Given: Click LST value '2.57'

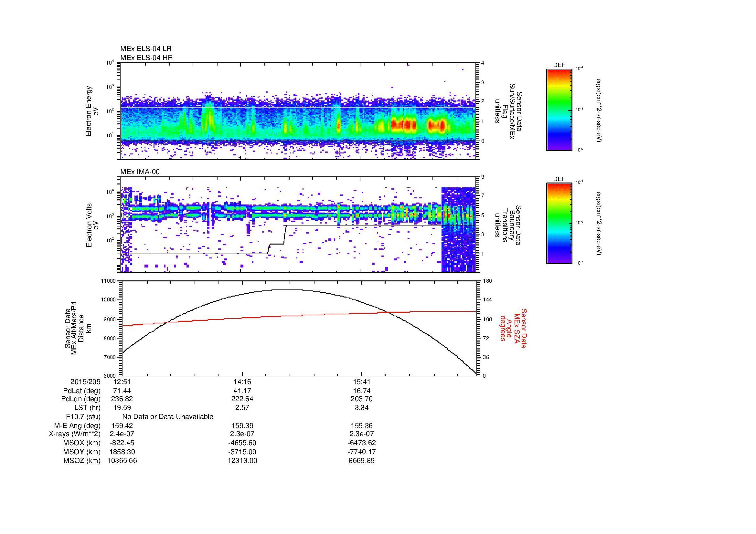Looking at the screenshot, I should [242, 408].
